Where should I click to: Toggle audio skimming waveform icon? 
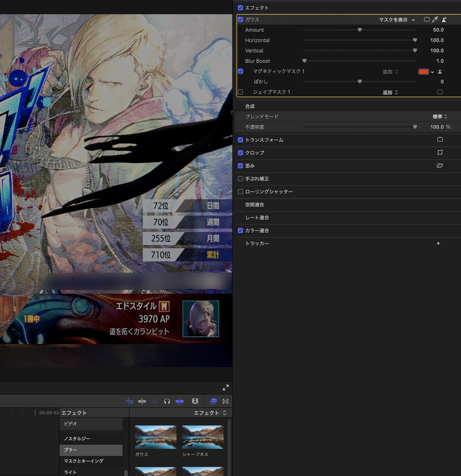[x=155, y=401]
